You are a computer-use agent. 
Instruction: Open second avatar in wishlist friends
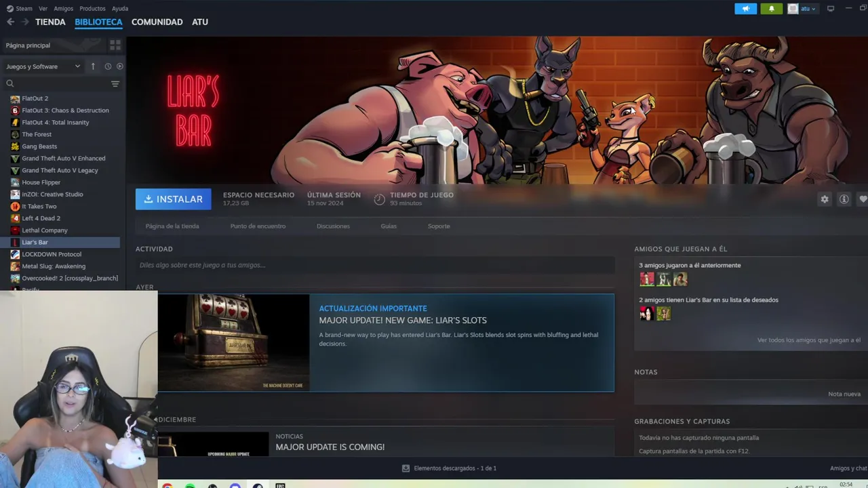pos(663,314)
